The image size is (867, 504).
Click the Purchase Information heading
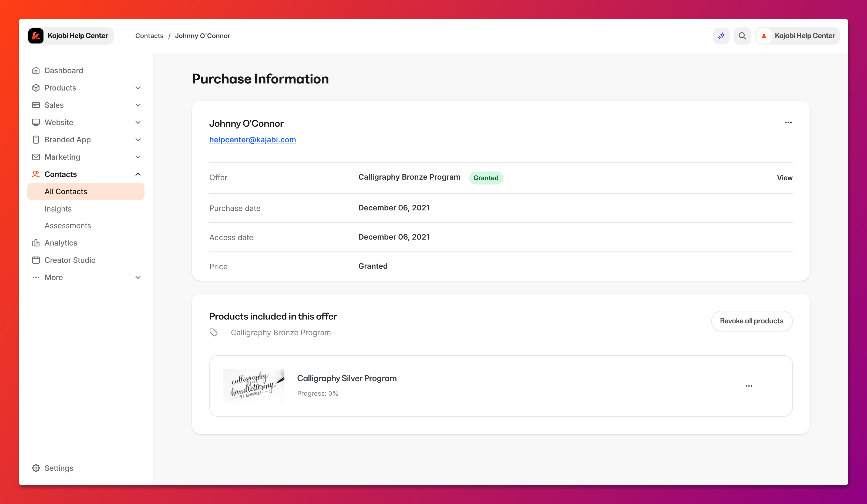(x=260, y=79)
